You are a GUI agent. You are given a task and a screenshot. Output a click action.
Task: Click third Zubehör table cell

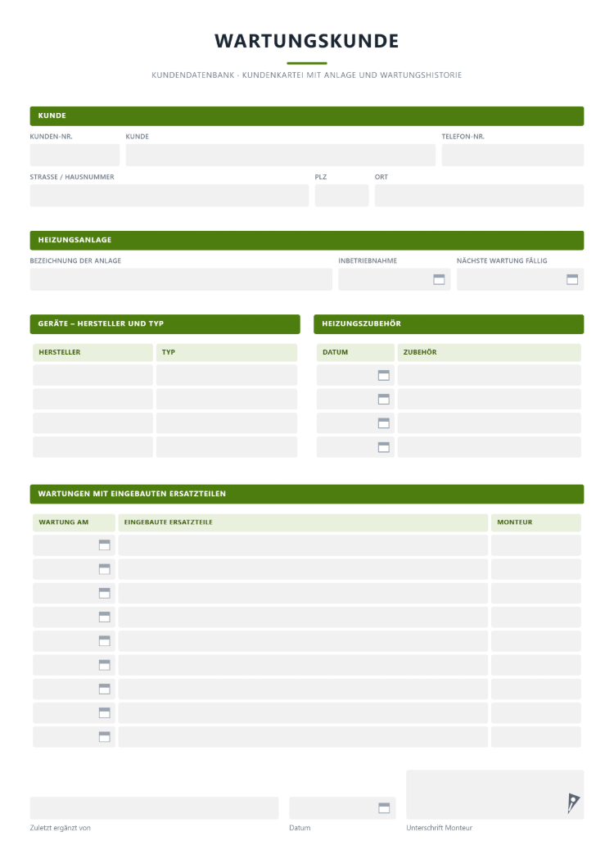pos(490,423)
